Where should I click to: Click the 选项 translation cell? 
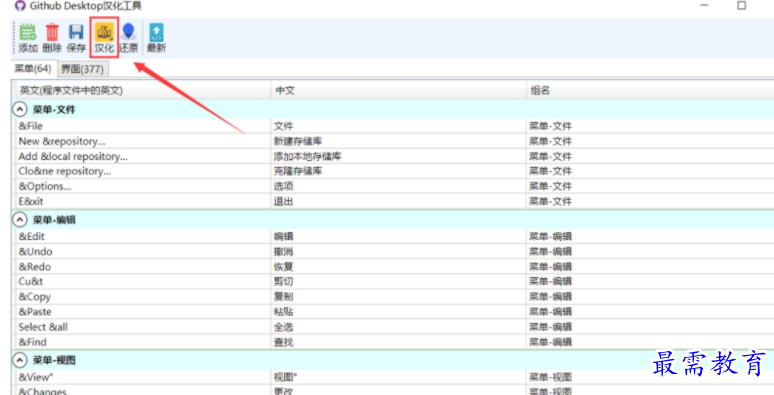pyautogui.click(x=398, y=187)
